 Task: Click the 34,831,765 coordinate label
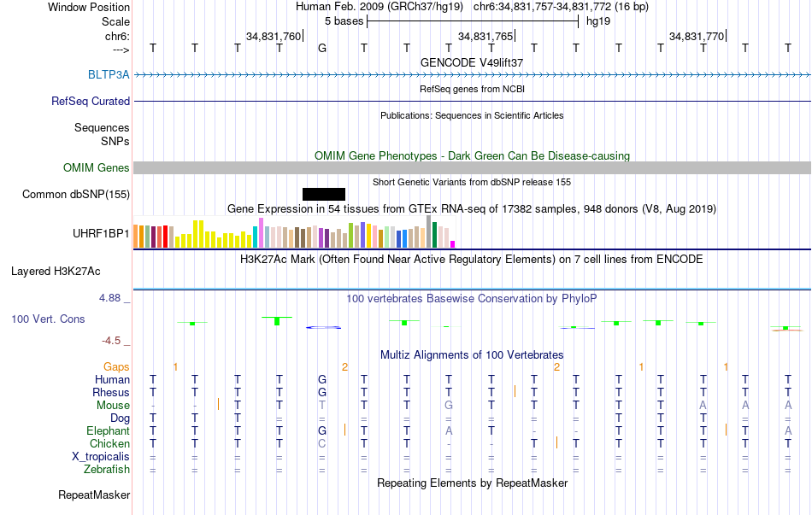click(x=485, y=36)
